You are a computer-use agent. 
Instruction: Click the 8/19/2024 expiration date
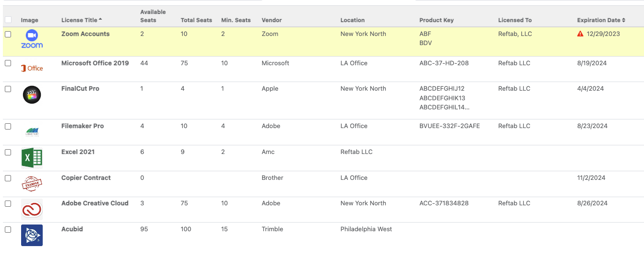(592, 63)
